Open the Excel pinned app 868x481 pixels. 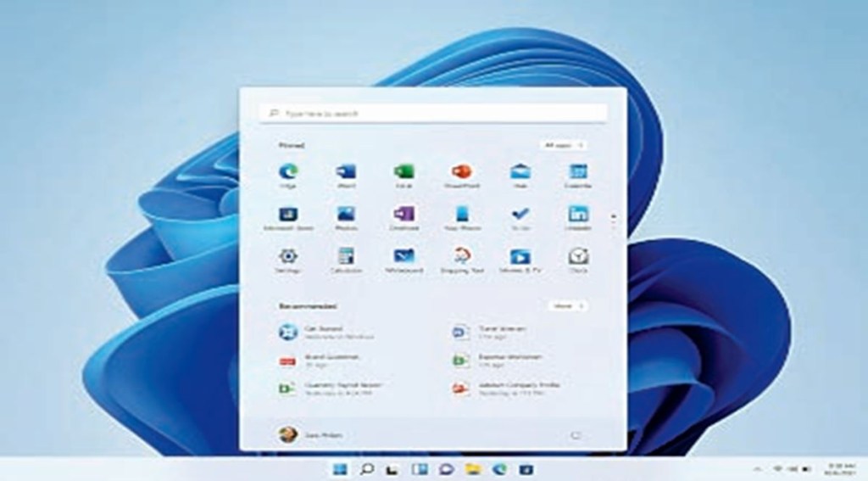(403, 172)
